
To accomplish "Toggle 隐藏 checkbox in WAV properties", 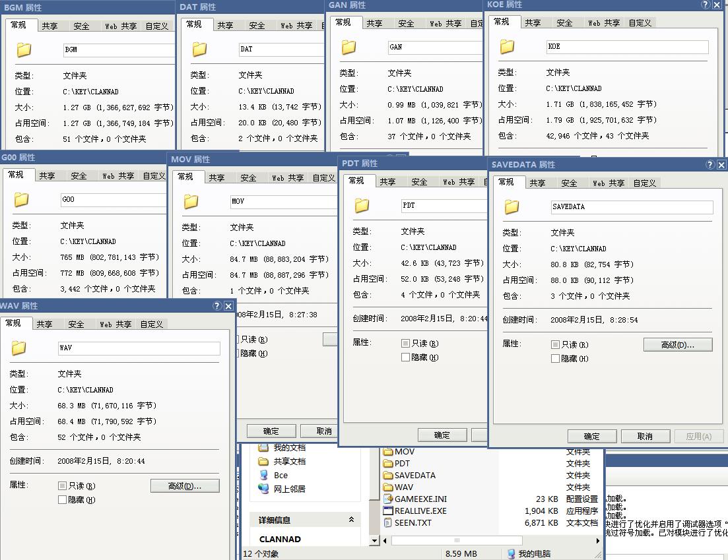I will [x=62, y=500].
